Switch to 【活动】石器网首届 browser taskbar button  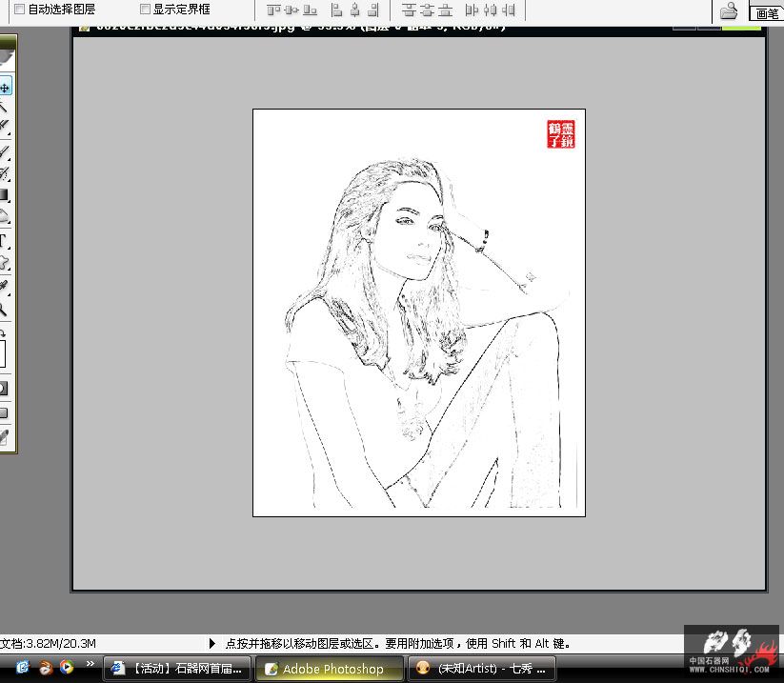point(177,669)
